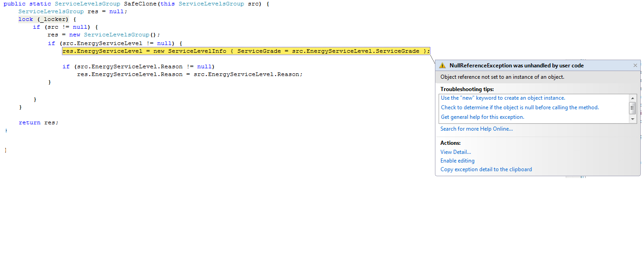
Task: Open 'Check to determine if object is null' tip
Action: click(x=520, y=107)
